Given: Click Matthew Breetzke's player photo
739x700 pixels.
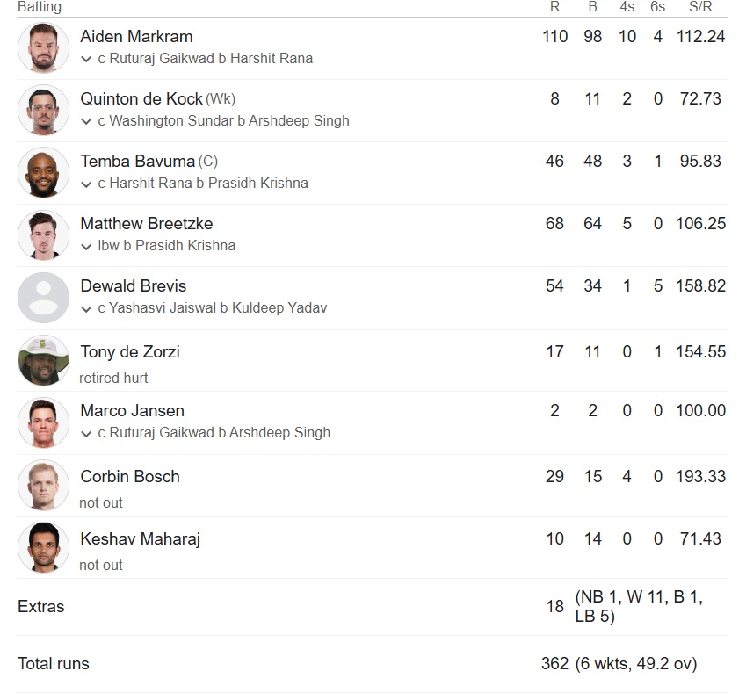Looking at the screenshot, I should click(x=43, y=235).
